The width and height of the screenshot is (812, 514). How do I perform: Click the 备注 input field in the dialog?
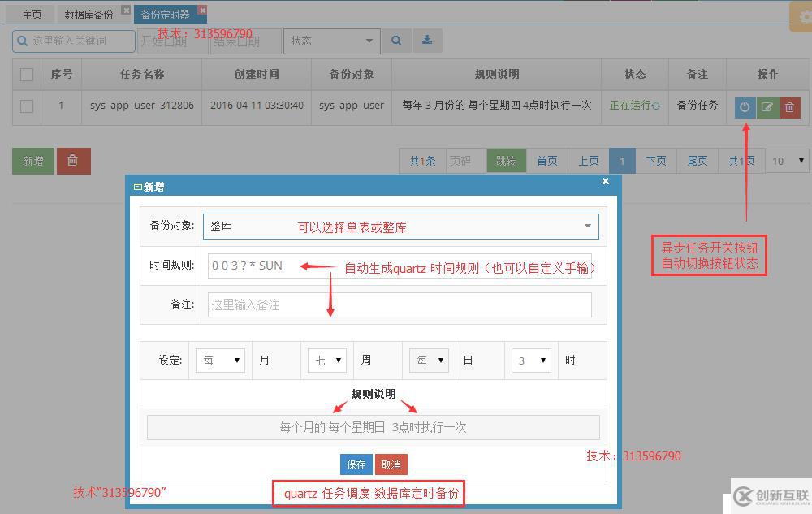pyautogui.click(x=399, y=305)
